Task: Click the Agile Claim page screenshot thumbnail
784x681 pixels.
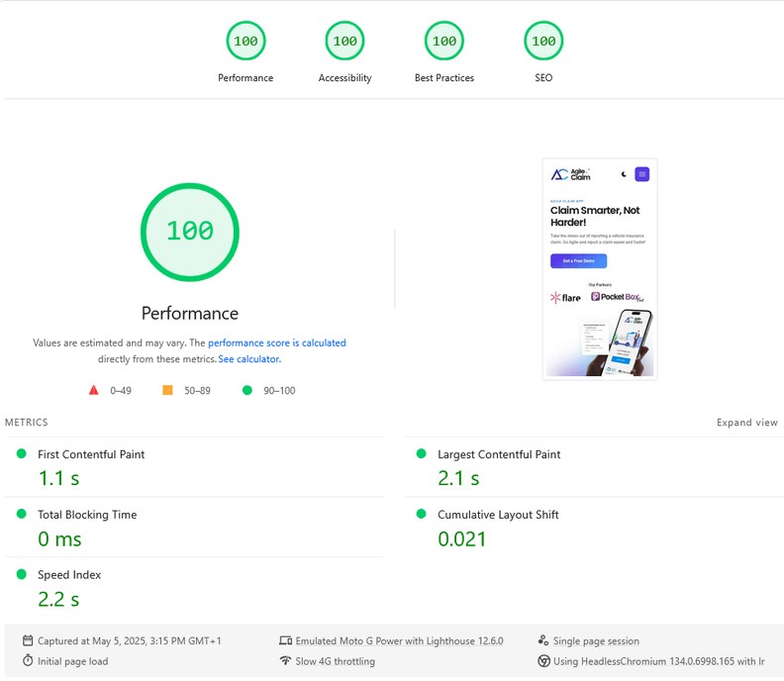Action: tap(600, 269)
